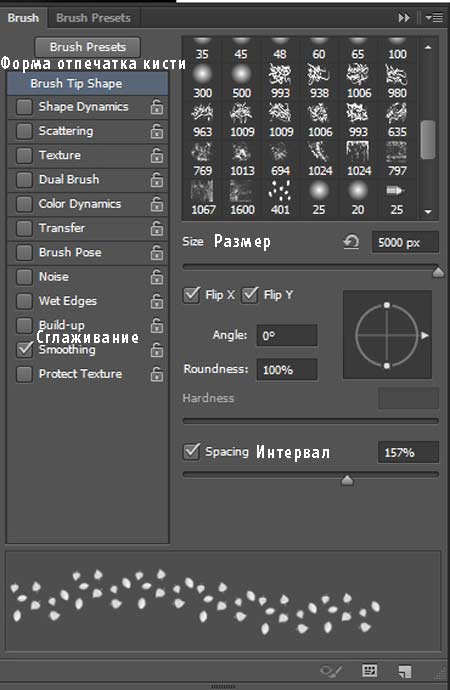
Task: Select the scattered leaves brush tip 401
Action: (x=280, y=198)
